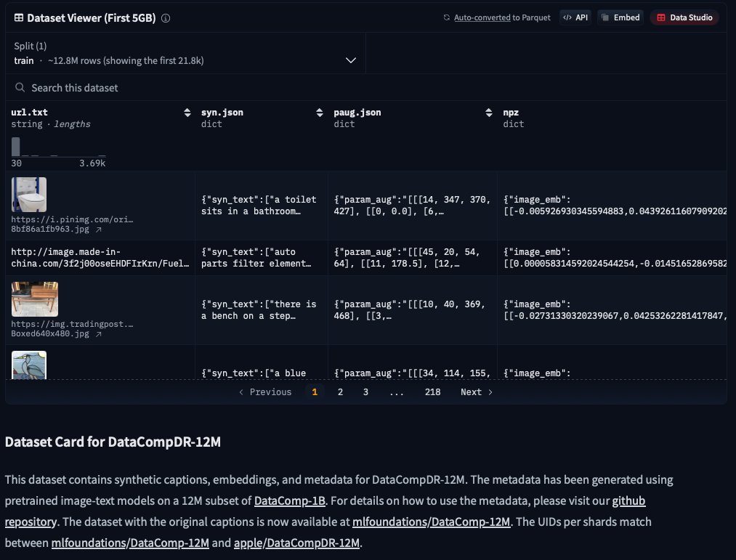This screenshot has width=736, height=560.
Task: Click the url.txt lengths histogram bar
Action: (x=15, y=147)
